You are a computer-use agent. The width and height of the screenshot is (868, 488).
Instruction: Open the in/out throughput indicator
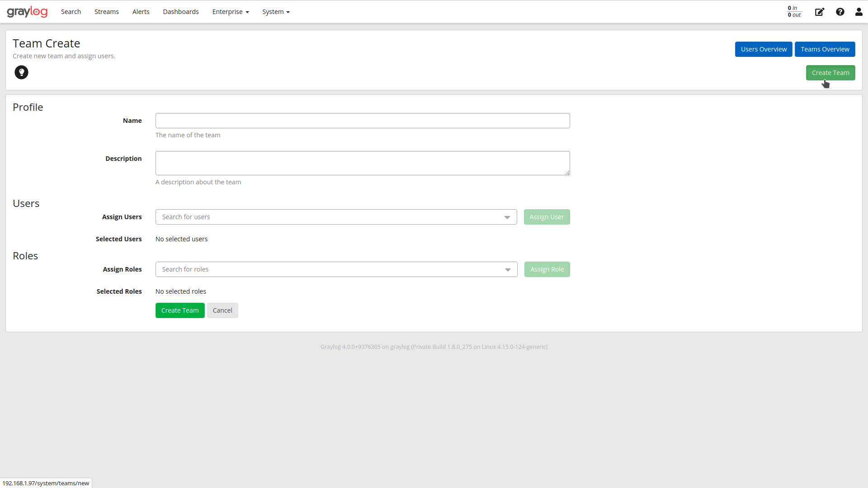(x=794, y=11)
